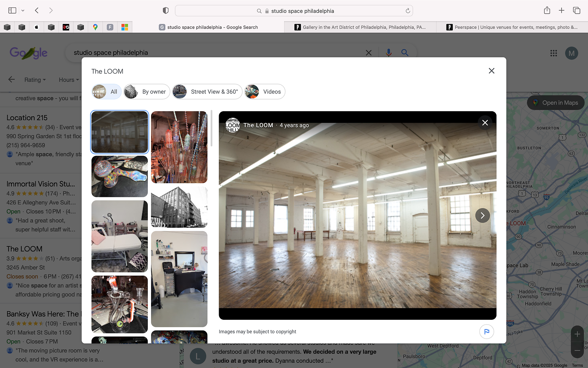Viewport: 588px width, 368px height.
Task: Click Open in Maps button
Action: point(556,103)
